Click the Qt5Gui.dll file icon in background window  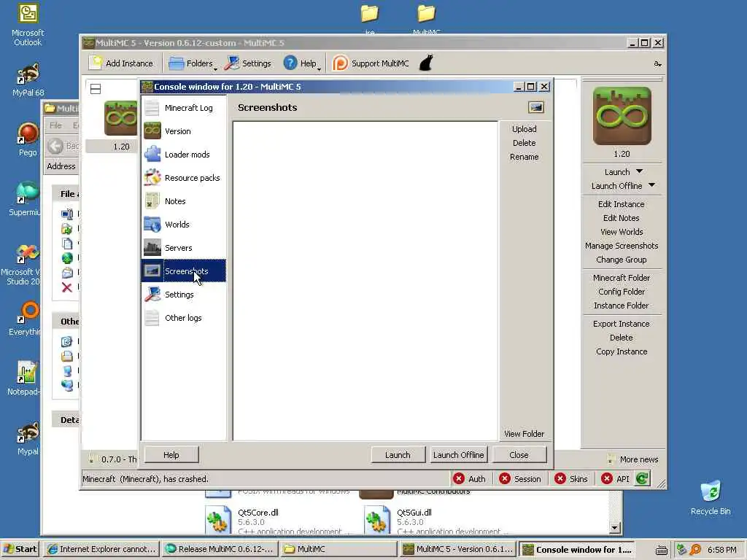tap(377, 520)
